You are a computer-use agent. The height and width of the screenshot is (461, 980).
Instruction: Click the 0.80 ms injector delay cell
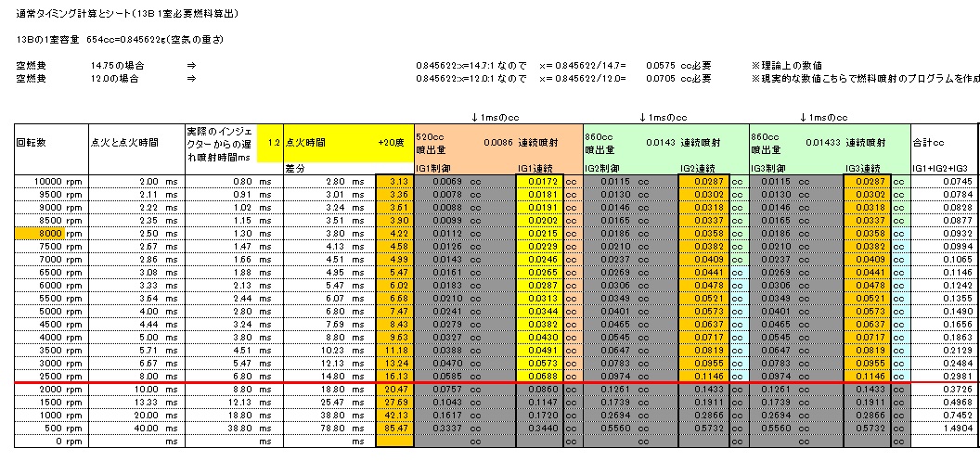(x=235, y=181)
